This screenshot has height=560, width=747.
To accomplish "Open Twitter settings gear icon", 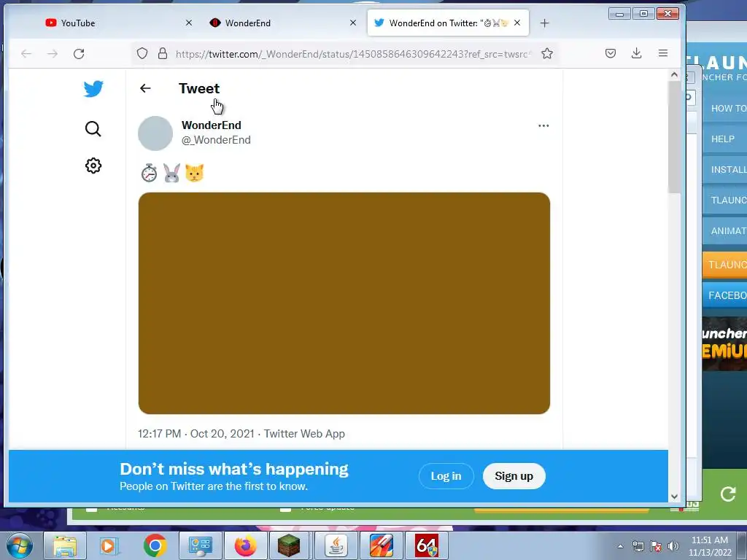I will coord(93,166).
